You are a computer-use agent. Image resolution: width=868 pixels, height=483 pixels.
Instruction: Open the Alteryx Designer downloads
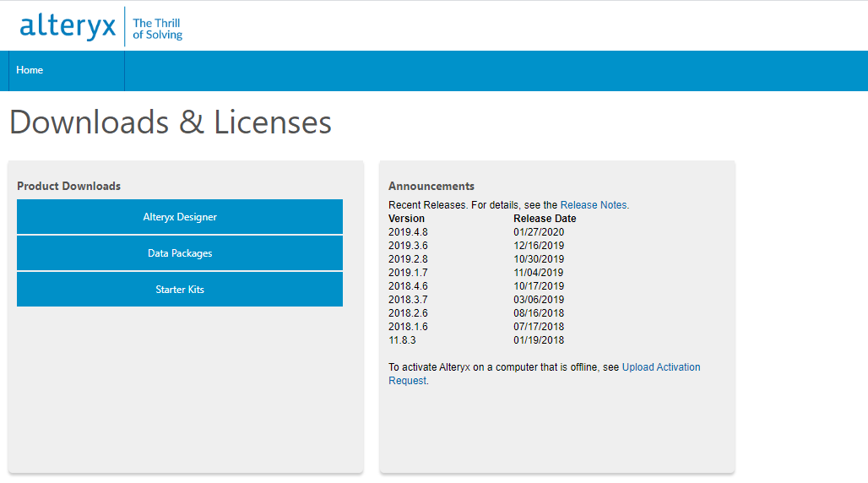coord(180,217)
